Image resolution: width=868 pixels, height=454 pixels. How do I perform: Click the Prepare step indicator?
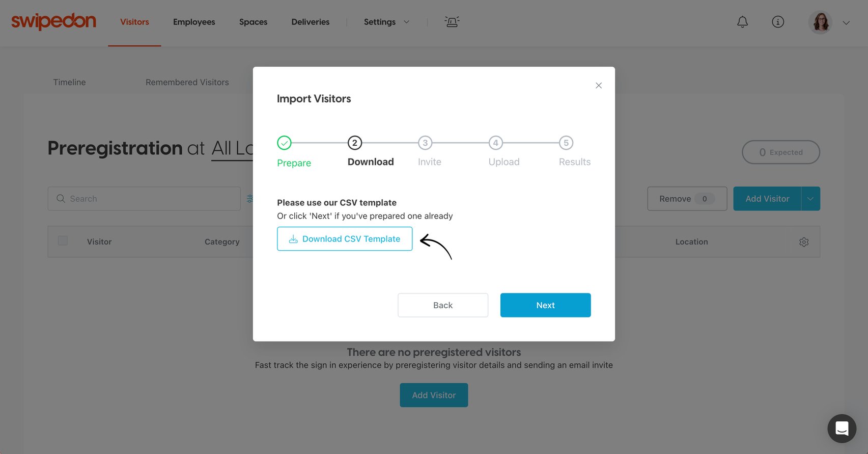(284, 143)
